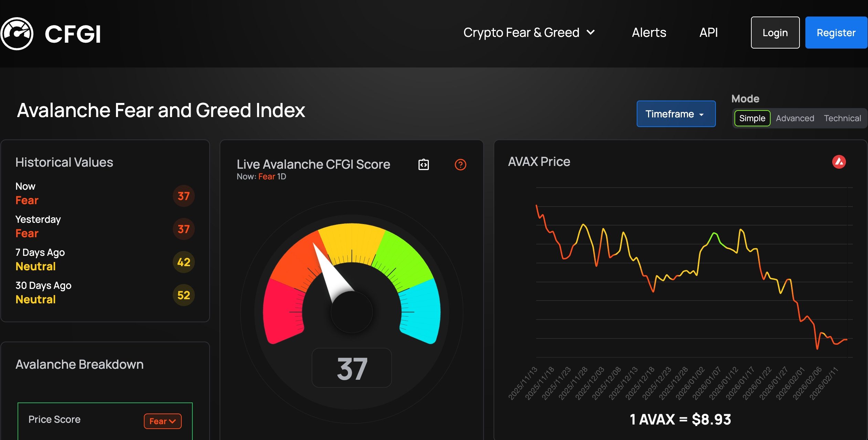Click the Historical Values heading
The height and width of the screenshot is (440, 868).
[64, 162]
